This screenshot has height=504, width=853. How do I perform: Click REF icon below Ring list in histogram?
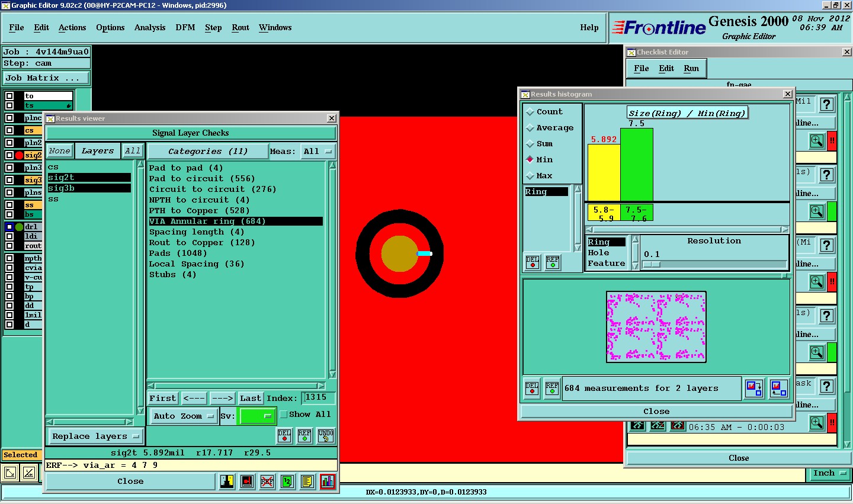pos(553,262)
